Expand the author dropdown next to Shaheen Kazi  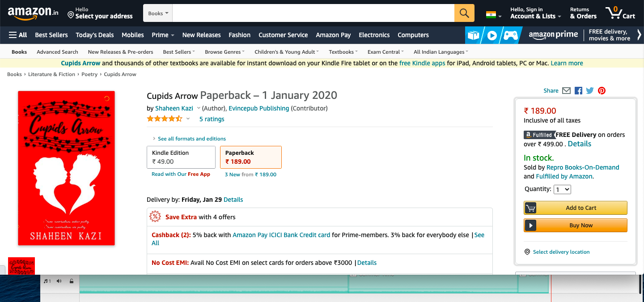pyautogui.click(x=199, y=108)
